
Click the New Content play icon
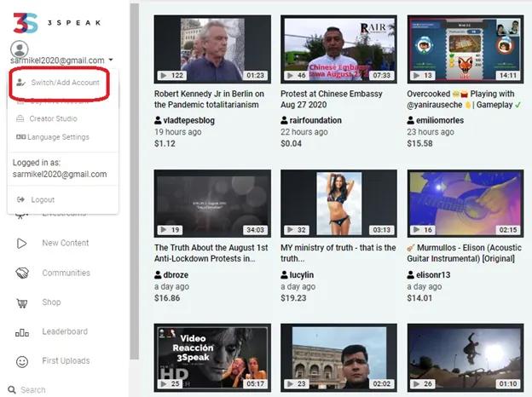tap(21, 244)
